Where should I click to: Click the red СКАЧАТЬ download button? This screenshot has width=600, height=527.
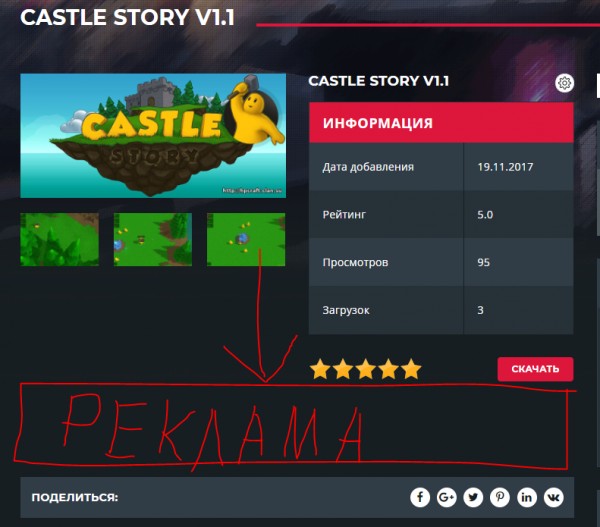pyautogui.click(x=535, y=369)
